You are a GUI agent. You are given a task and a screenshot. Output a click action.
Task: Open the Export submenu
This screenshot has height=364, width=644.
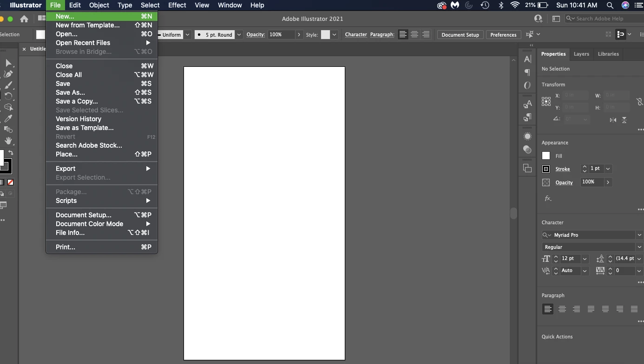[102, 169]
